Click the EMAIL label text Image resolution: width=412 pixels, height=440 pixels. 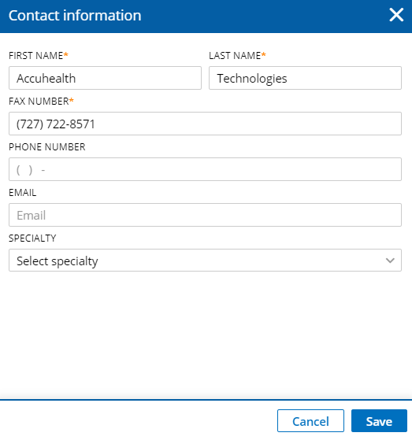22,192
